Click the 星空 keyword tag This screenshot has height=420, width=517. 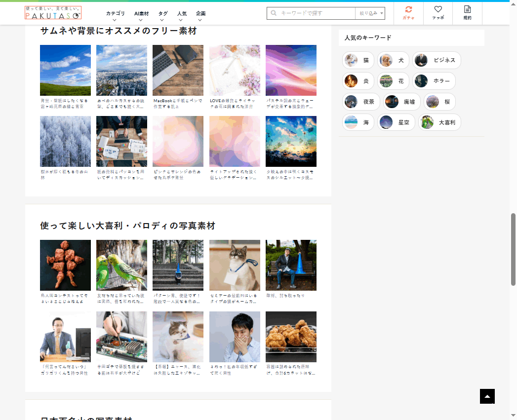click(396, 122)
